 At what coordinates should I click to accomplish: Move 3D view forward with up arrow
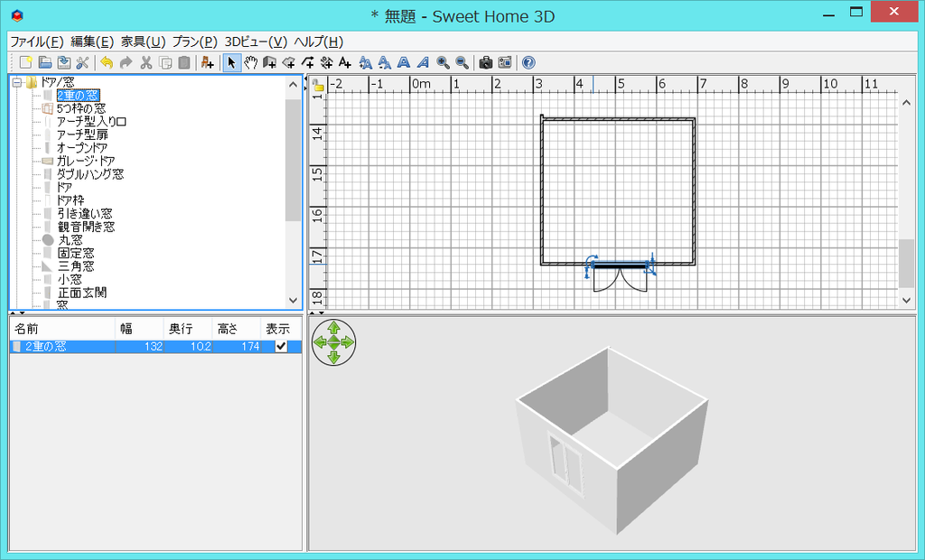334,328
